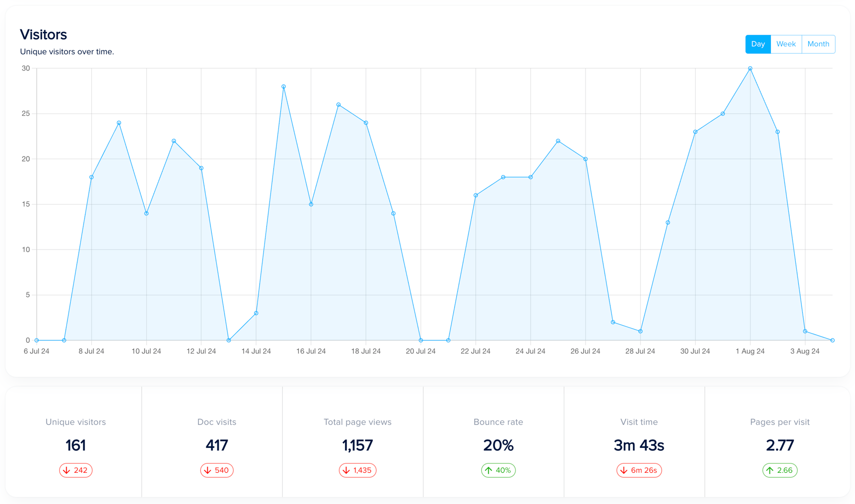This screenshot has width=855, height=504.
Task: Click the 242 change badge to toggle details
Action: click(76, 470)
